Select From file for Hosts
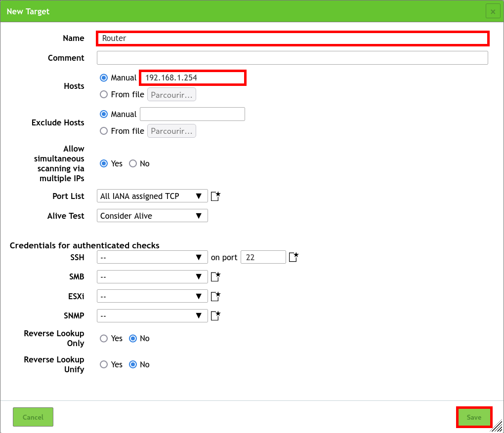The height and width of the screenshot is (433, 504). coord(103,94)
